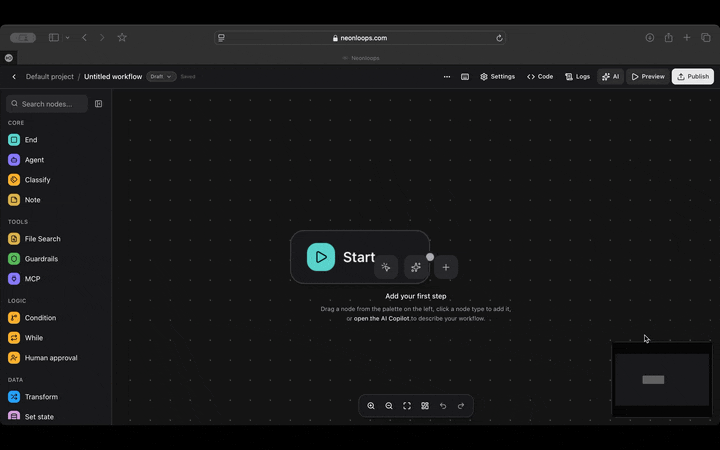Click the sparkle AI button on Start

pyautogui.click(x=416, y=267)
